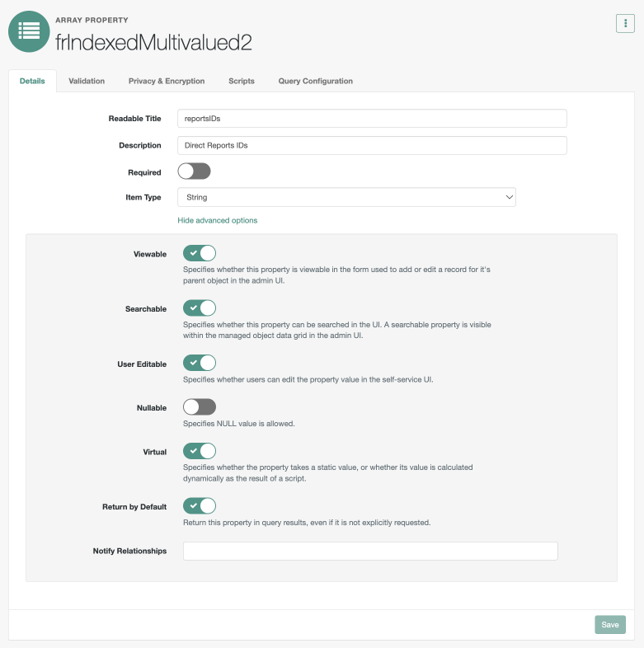644x648 pixels.
Task: Go to the Scripts tab
Action: [x=242, y=81]
